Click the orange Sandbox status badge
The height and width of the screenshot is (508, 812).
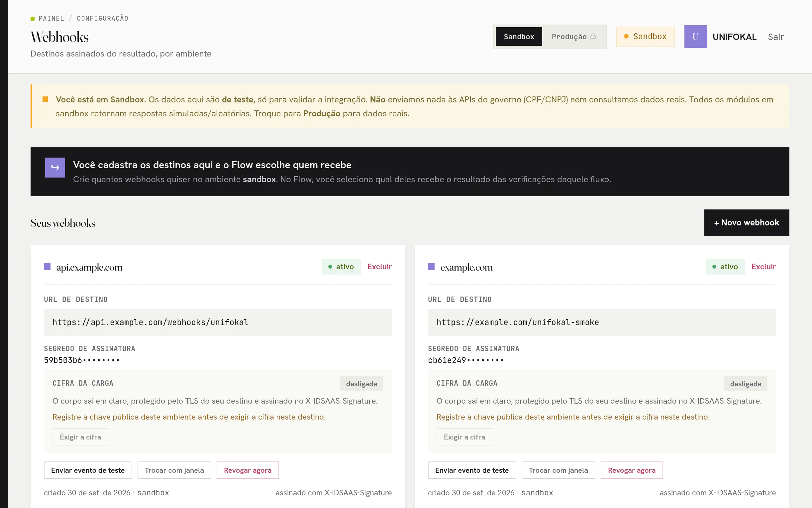point(645,36)
